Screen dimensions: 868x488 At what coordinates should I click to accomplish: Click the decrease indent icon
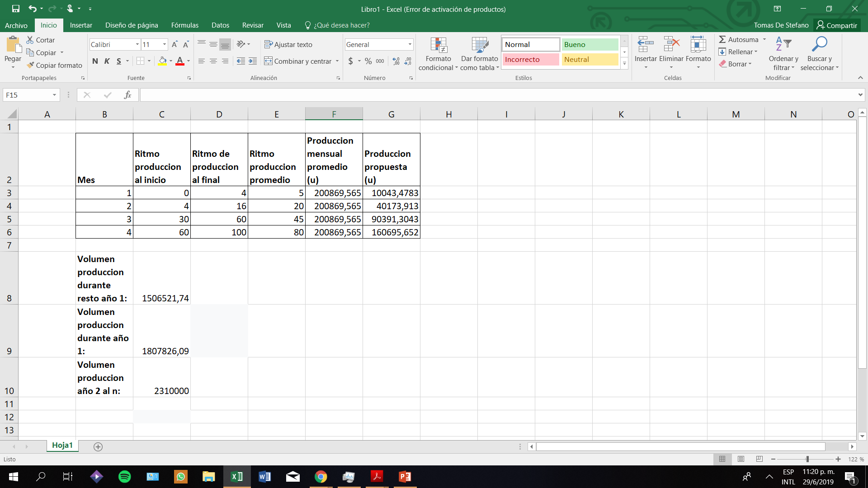point(241,61)
